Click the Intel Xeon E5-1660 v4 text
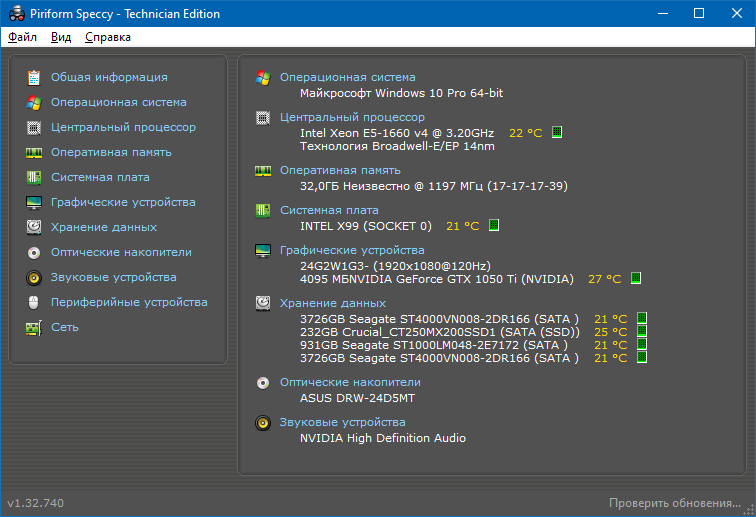 397,133
